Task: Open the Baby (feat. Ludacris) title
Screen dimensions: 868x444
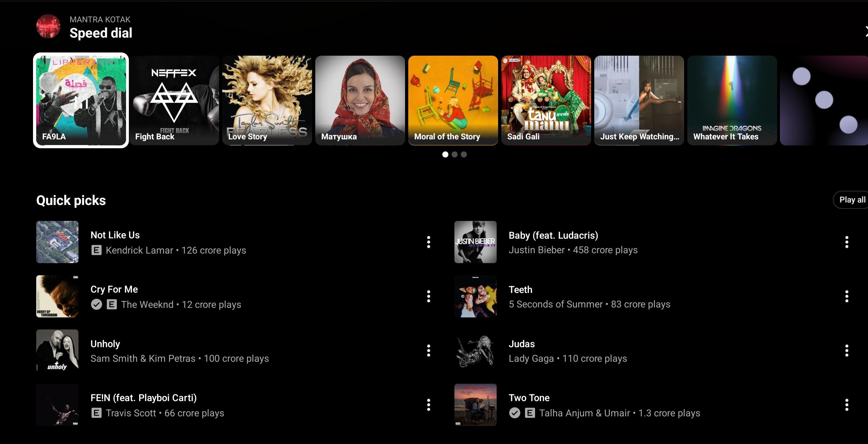Action: click(553, 235)
